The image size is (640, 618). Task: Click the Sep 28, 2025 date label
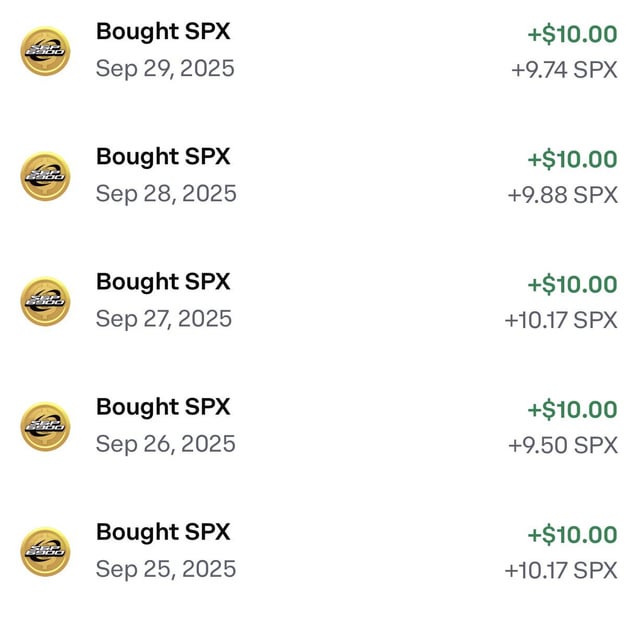coord(166,194)
